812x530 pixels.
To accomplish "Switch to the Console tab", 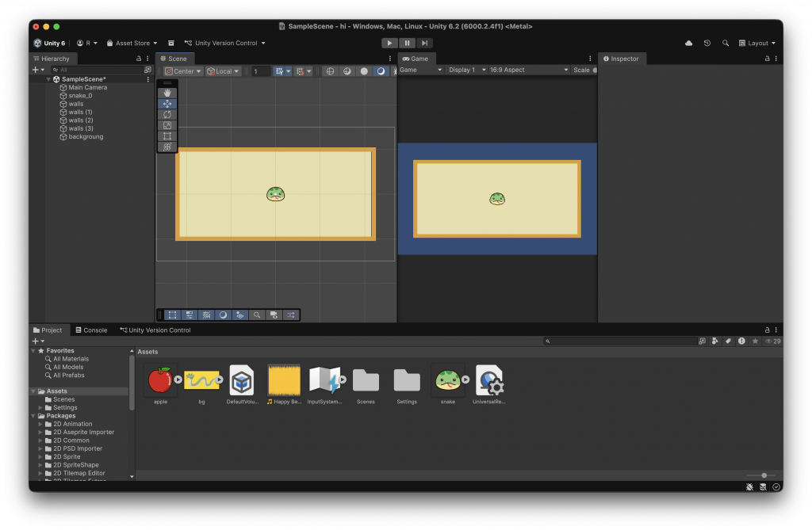I will [x=90, y=330].
